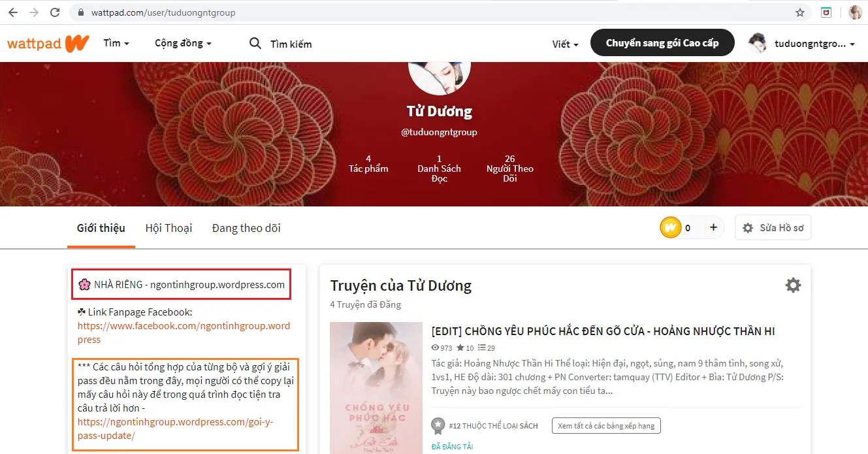Click the browser back arrow
This screenshot has height=454, width=868.
tap(13, 12)
